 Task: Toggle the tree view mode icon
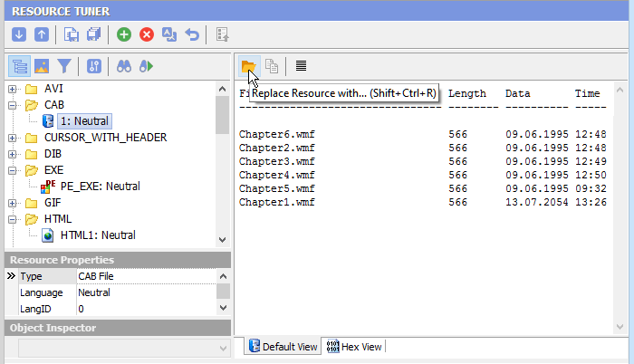coord(19,66)
